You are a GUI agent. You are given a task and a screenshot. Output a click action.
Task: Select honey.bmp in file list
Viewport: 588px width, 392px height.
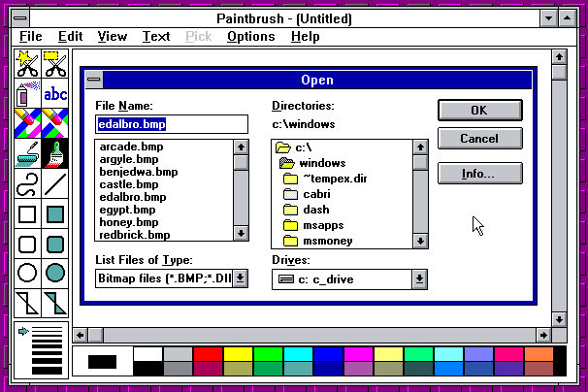click(x=129, y=222)
